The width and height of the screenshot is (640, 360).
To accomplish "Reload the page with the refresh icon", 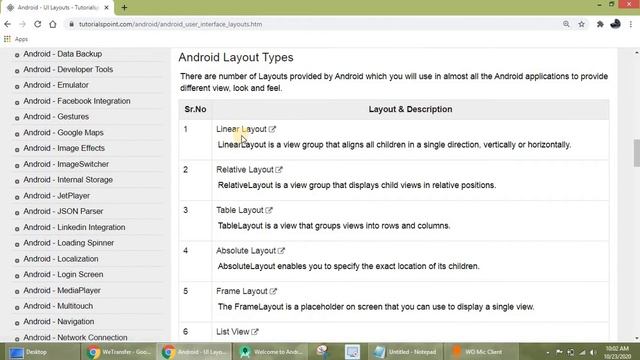I will tap(38, 24).
